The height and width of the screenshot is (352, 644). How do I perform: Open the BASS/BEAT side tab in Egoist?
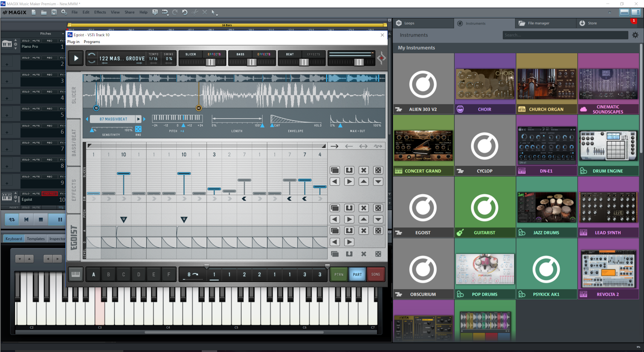pyautogui.click(x=74, y=142)
